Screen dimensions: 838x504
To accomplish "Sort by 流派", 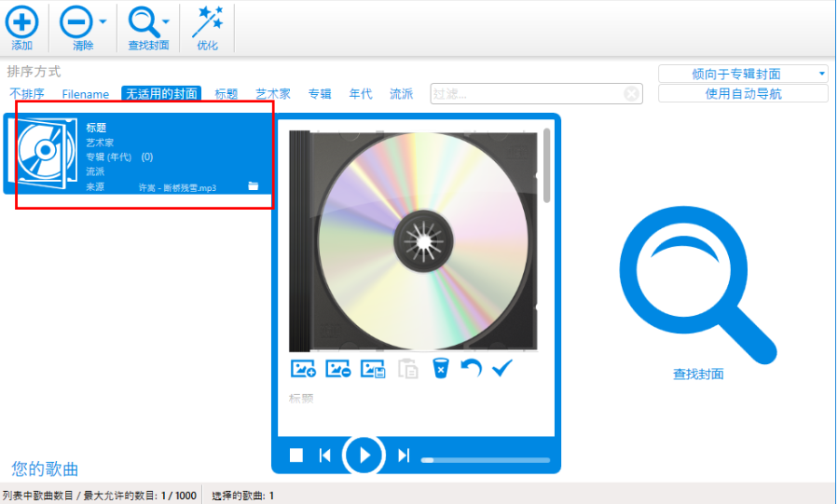I will pyautogui.click(x=402, y=94).
